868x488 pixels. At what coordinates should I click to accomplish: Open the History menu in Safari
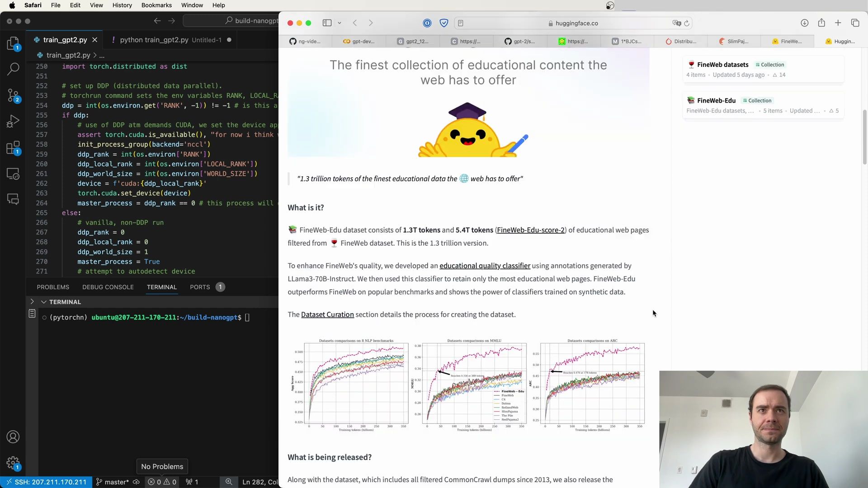(122, 5)
